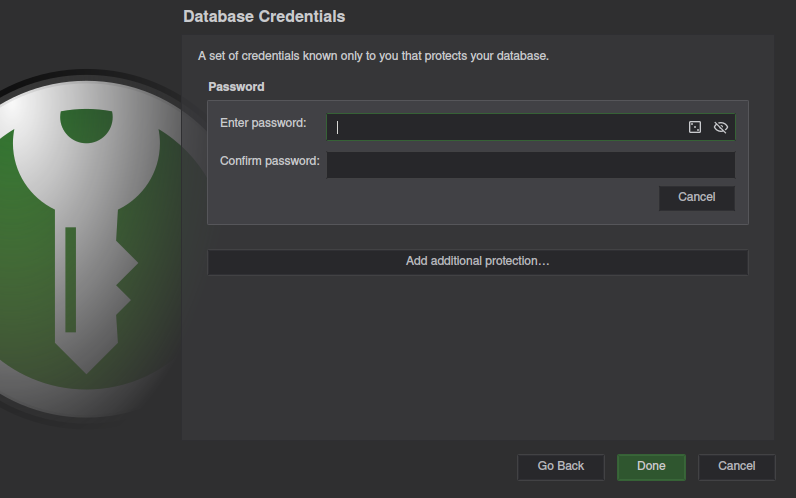Click the 'Enter password:' label
The height and width of the screenshot is (498, 796).
tap(263, 123)
